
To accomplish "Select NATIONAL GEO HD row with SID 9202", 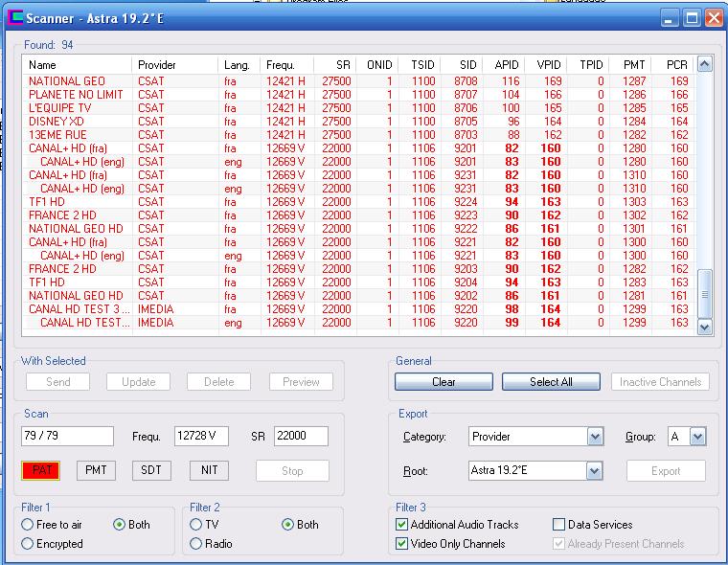I will click(358, 296).
